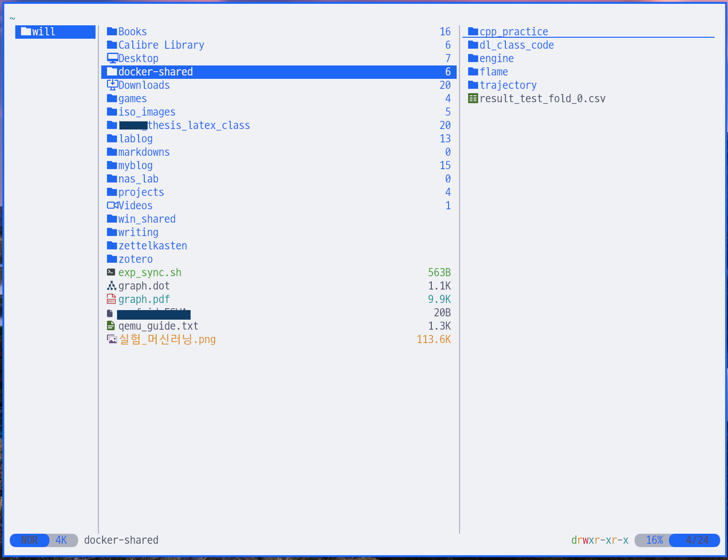Click the exp_sync.sh terminal script icon
728x560 pixels.
tap(111, 272)
